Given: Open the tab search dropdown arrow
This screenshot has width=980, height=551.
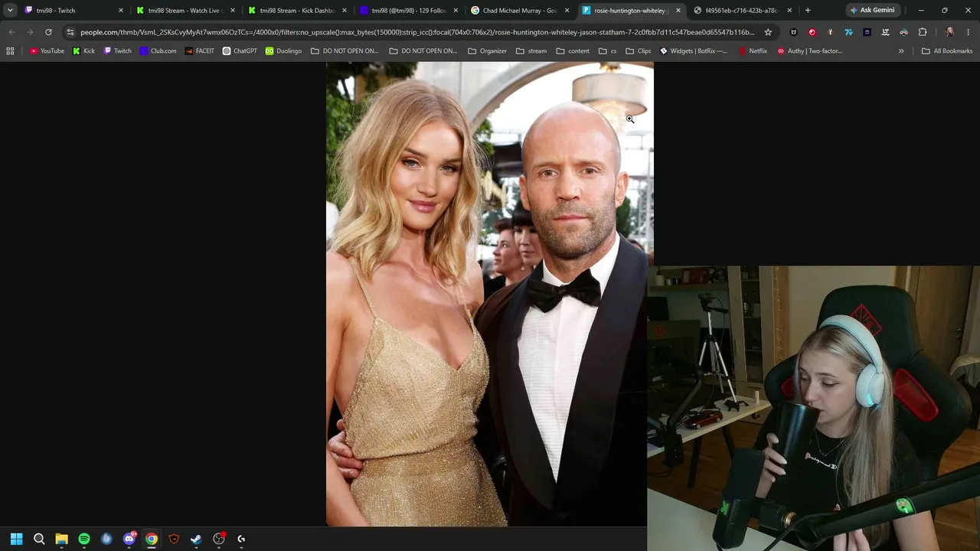Looking at the screenshot, I should click(10, 11).
